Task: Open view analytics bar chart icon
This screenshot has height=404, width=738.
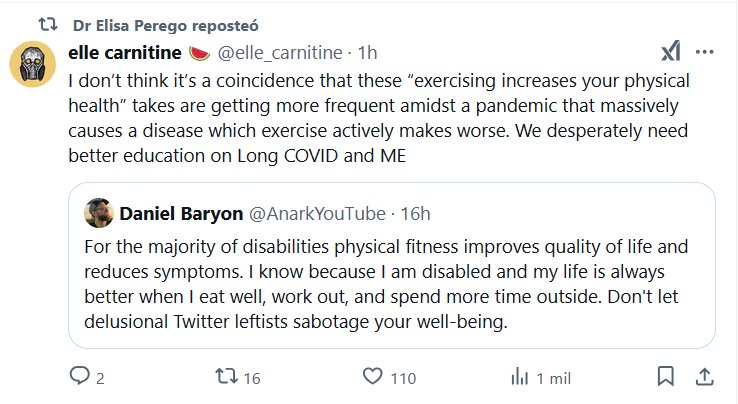Action: coord(520,377)
